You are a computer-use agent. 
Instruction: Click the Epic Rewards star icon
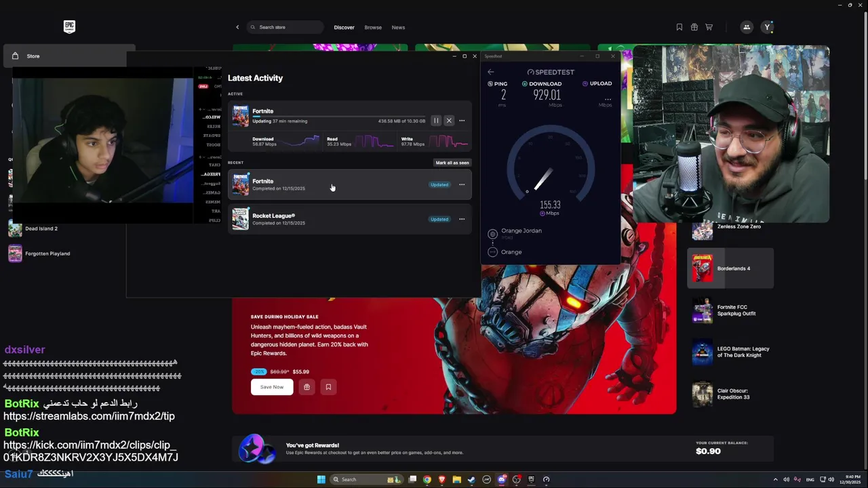point(257,449)
